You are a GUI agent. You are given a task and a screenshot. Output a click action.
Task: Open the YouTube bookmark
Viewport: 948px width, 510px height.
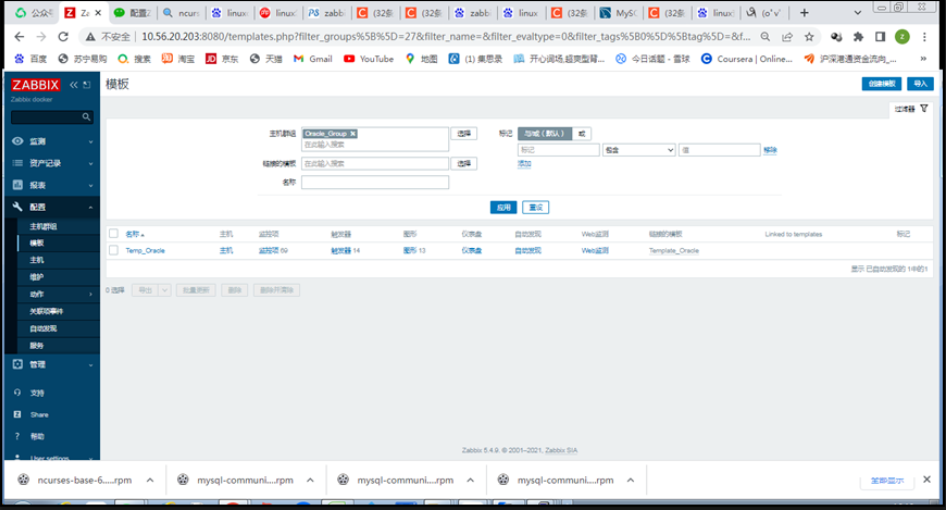coord(368,59)
